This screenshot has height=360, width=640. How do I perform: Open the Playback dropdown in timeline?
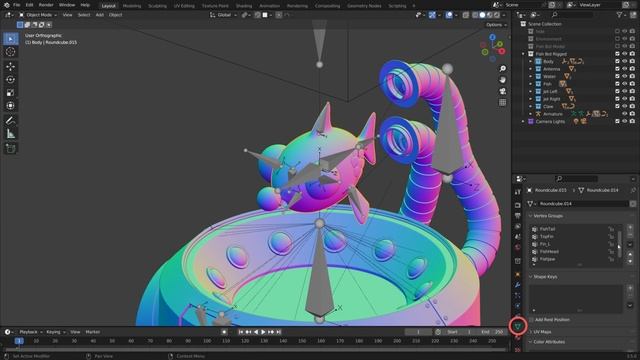[x=31, y=332]
